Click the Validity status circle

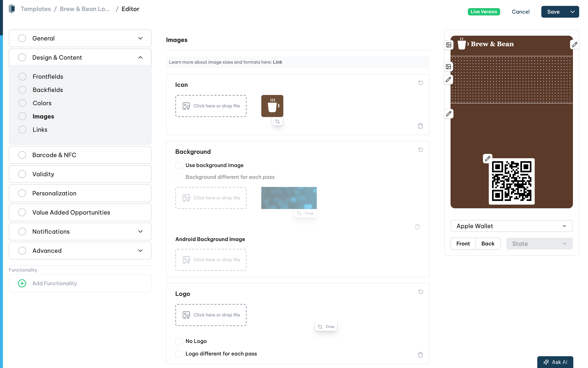point(22,174)
